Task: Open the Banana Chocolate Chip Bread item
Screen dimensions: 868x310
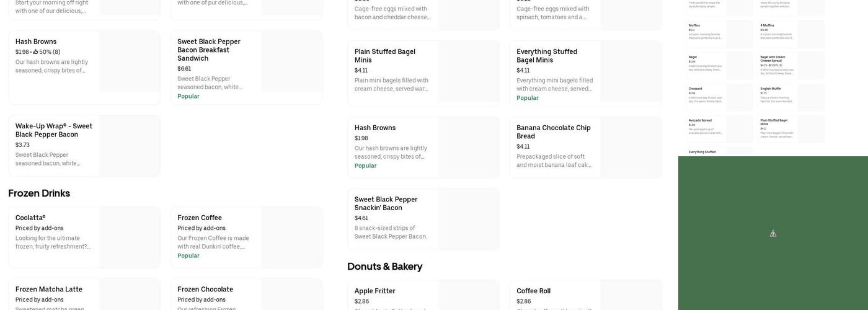Action: (553, 132)
